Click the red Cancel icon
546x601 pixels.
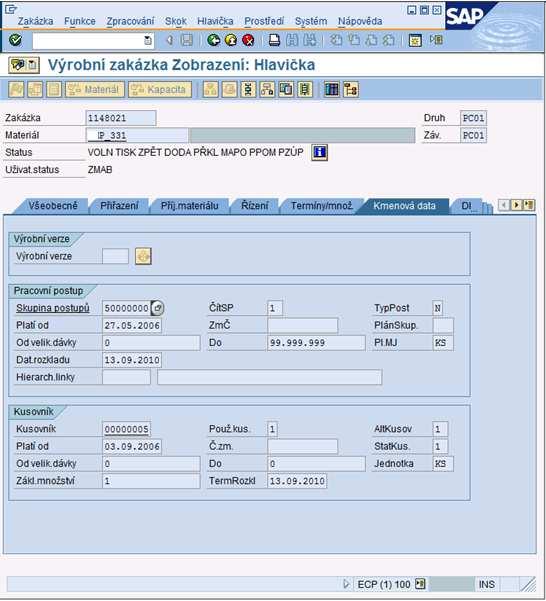[248, 40]
